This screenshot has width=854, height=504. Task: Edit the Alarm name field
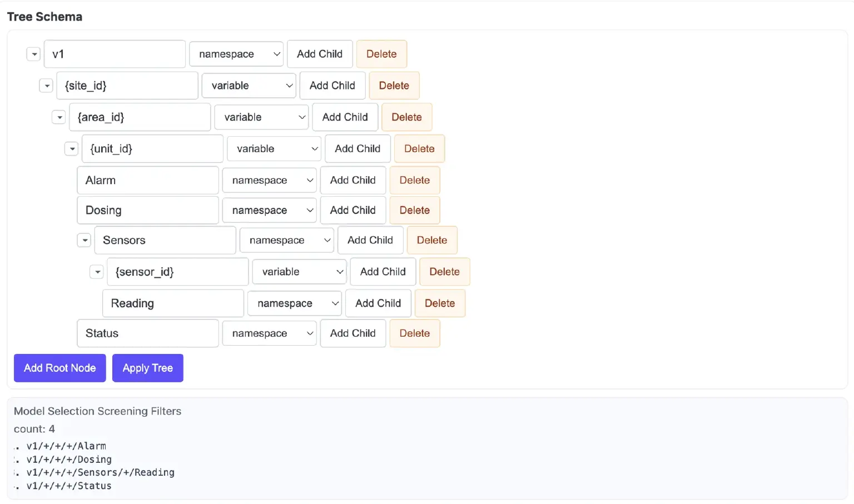tap(148, 180)
